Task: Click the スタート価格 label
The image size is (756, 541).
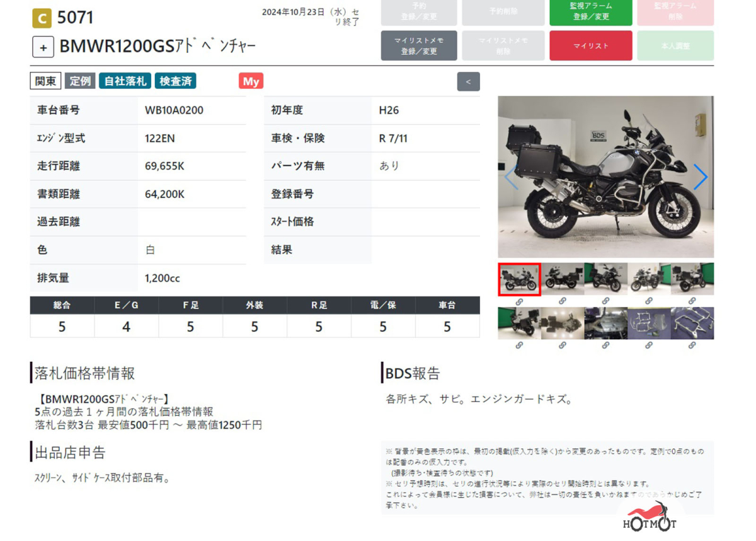Action: pyautogui.click(x=292, y=222)
